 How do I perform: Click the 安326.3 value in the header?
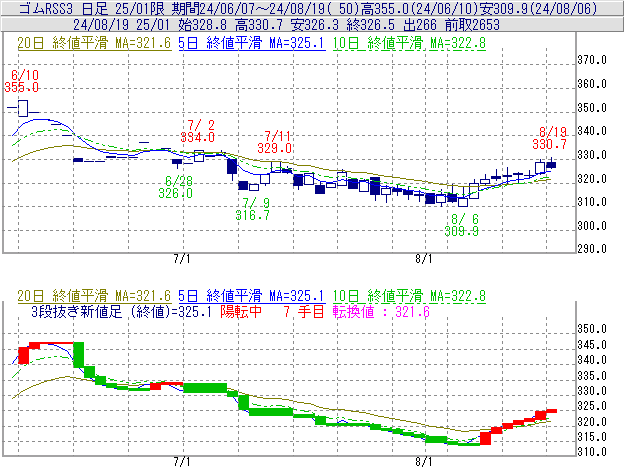pyautogui.click(x=315, y=25)
